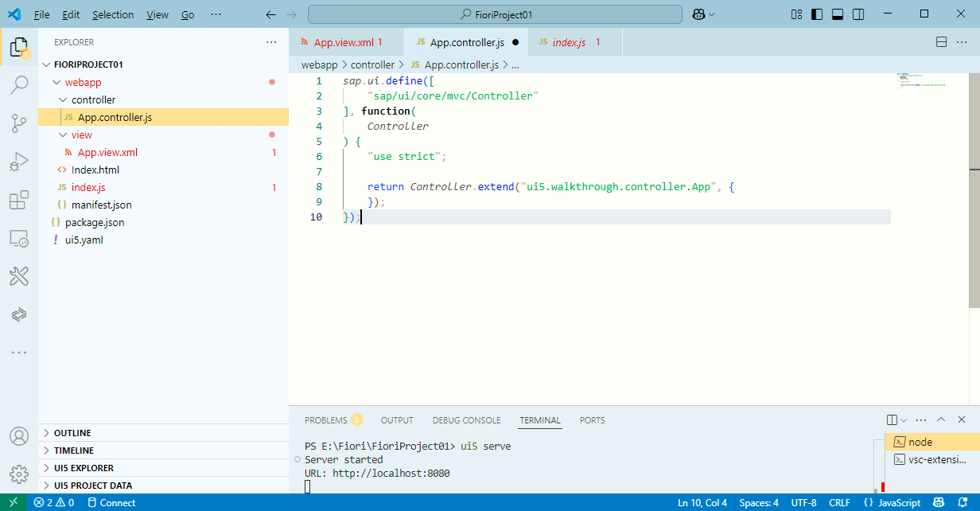The height and width of the screenshot is (511, 980).
Task: Open the Edit menu
Action: 71,14
